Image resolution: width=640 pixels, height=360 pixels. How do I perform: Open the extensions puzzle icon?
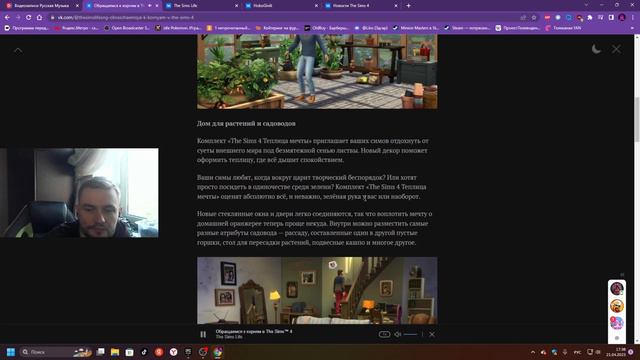point(590,18)
